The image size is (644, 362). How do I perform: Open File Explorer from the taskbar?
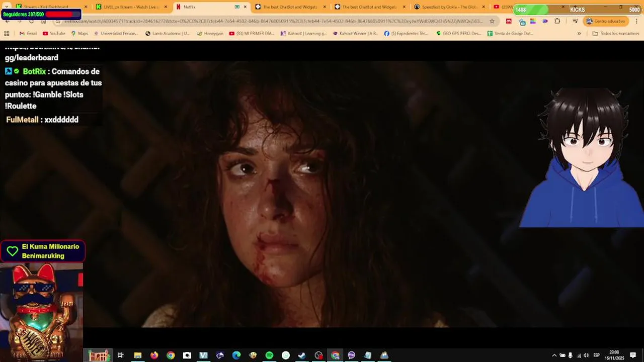[137, 355]
